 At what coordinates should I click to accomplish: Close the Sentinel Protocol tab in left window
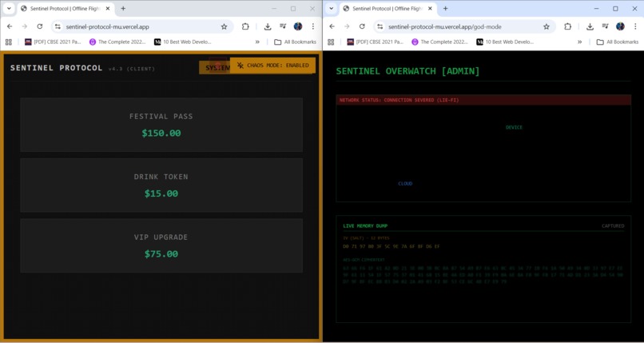click(108, 8)
